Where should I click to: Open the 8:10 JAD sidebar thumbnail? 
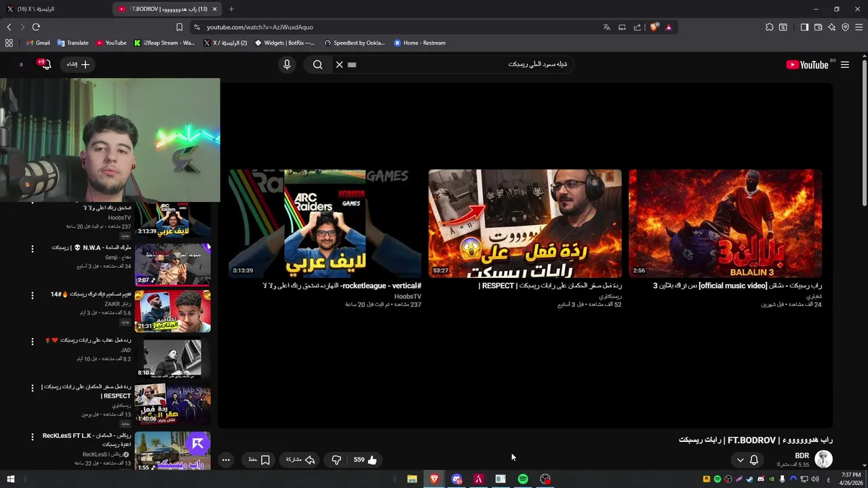172,357
